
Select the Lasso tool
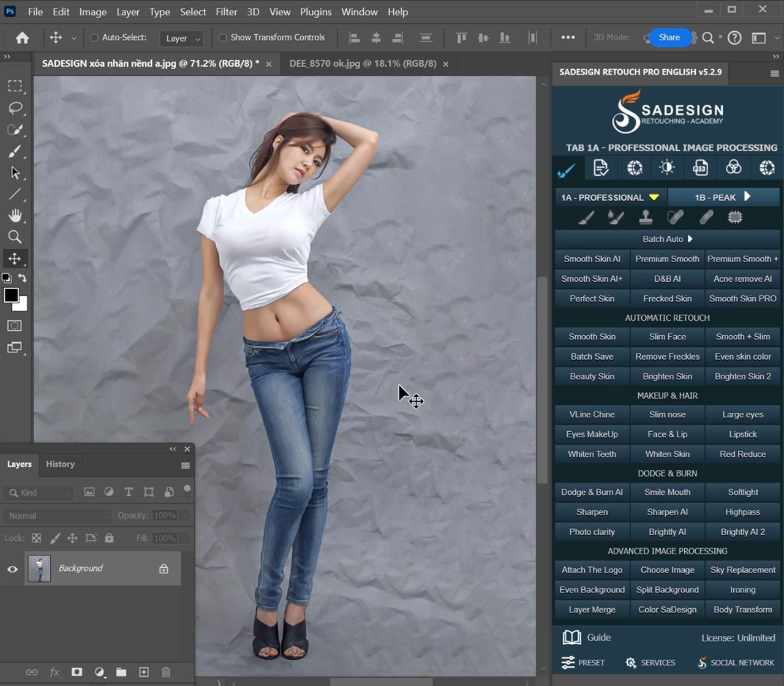coord(15,108)
